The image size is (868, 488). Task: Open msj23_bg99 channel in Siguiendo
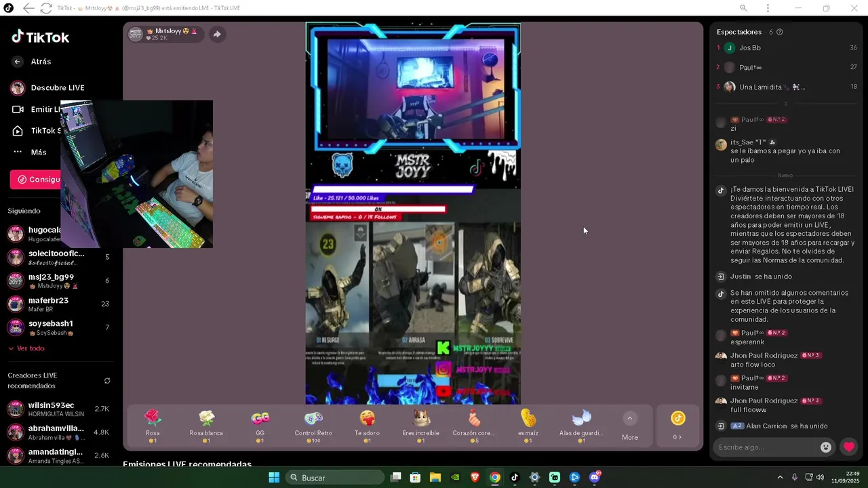[x=58, y=281]
